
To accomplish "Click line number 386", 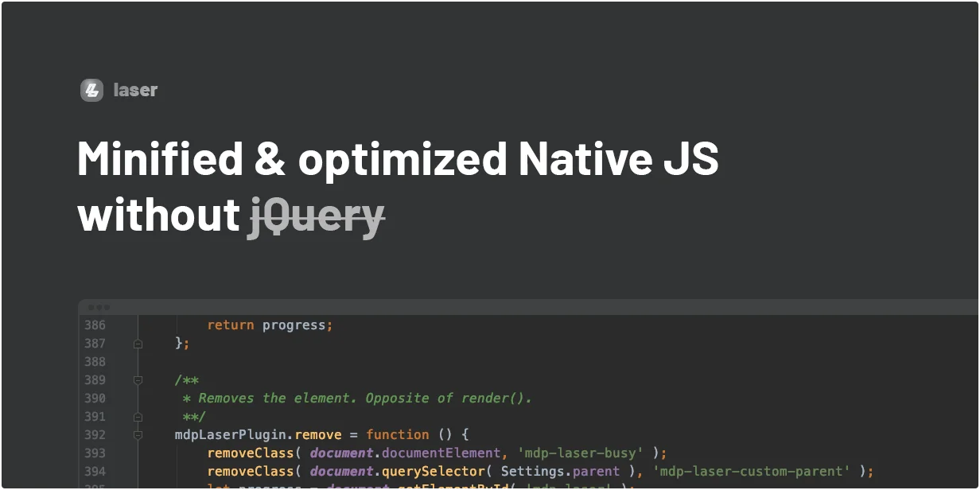I will [95, 325].
